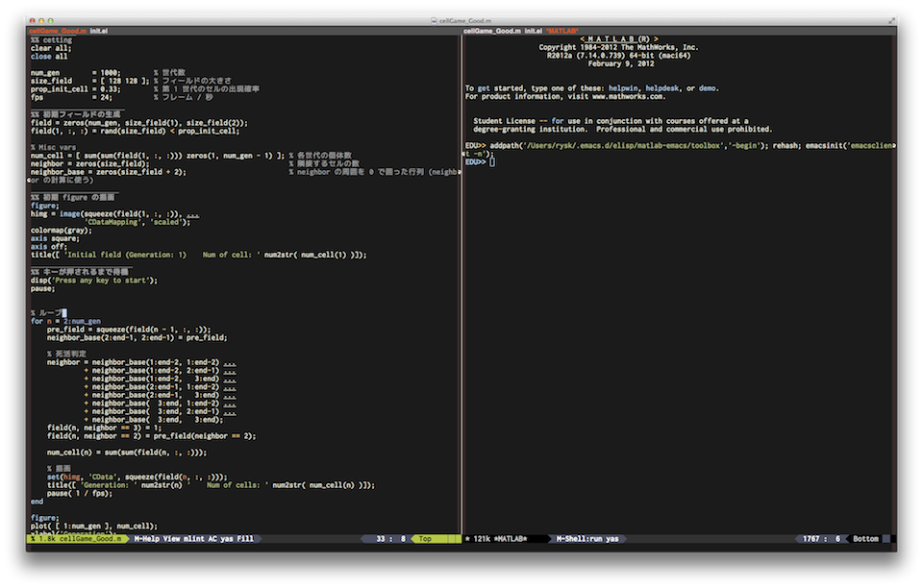This screenshot has width=923, height=588.
Task: Click the Bottom position indicator
Action: tap(865, 539)
